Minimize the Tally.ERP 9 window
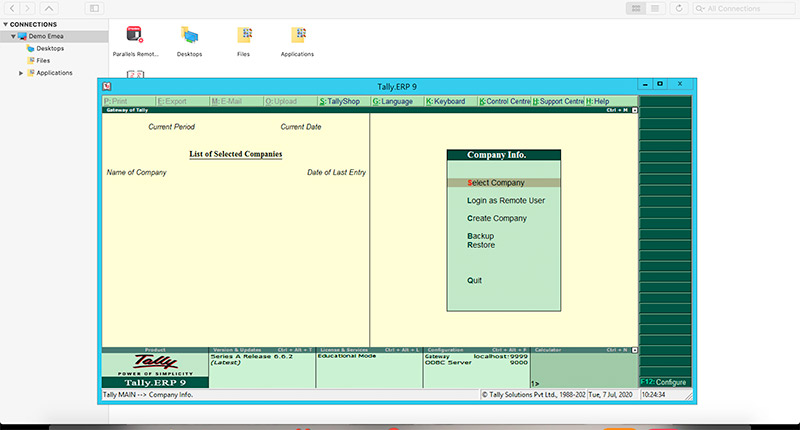Viewport: 800px width, 430px height. click(645, 84)
